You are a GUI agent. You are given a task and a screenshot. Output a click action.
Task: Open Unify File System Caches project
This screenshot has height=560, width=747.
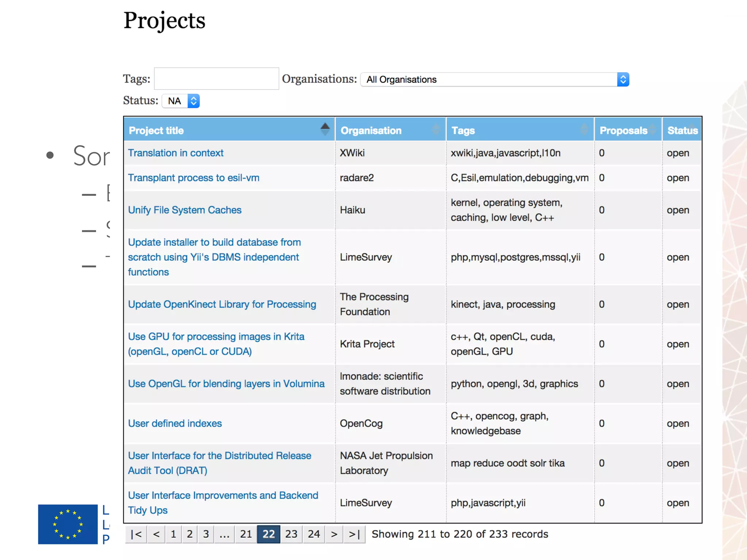point(185,210)
